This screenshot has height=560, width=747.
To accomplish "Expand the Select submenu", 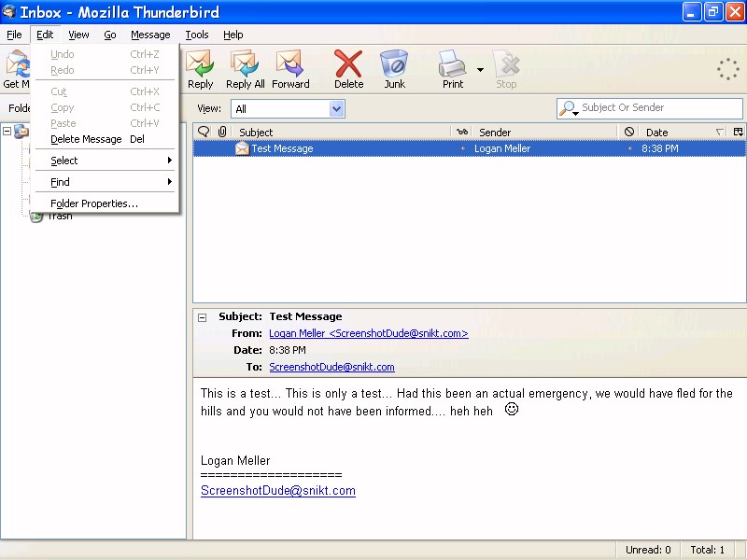I will tap(106, 161).
